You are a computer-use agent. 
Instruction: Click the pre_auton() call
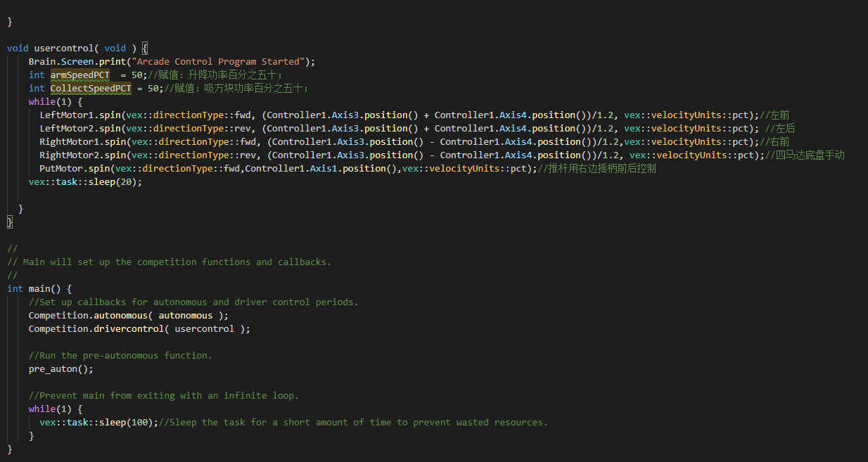click(61, 368)
